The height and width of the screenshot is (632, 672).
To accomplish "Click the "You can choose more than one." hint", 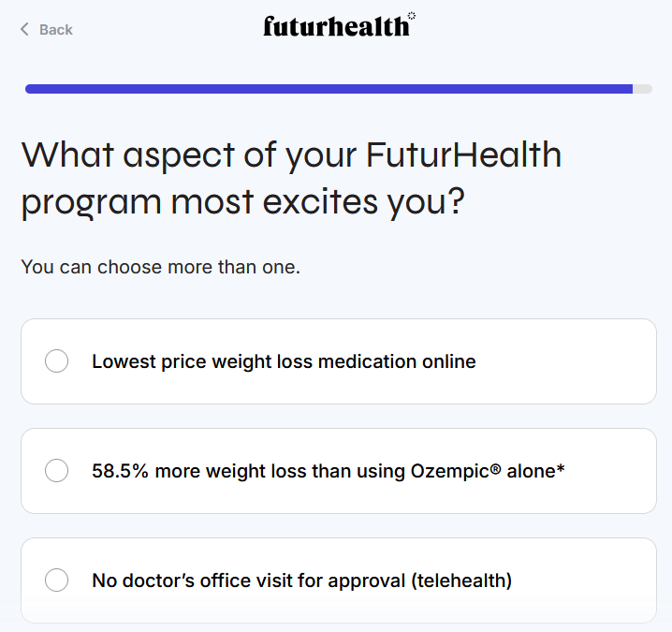I will (x=160, y=267).
